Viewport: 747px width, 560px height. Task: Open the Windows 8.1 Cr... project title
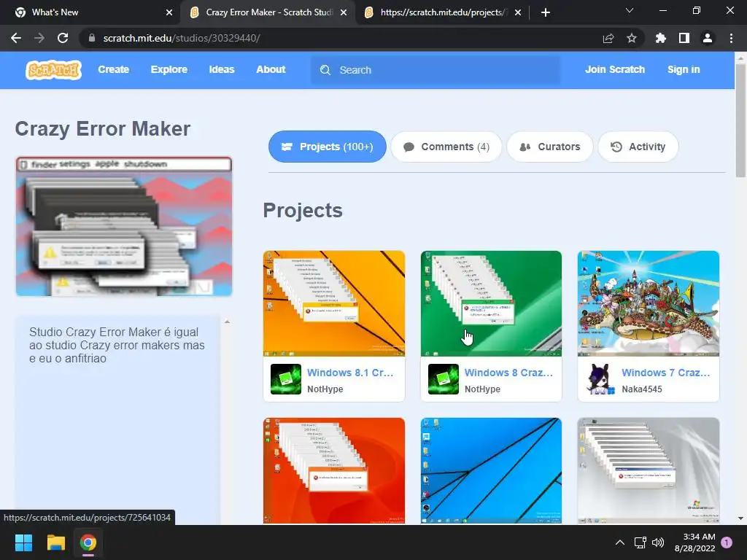tap(350, 373)
